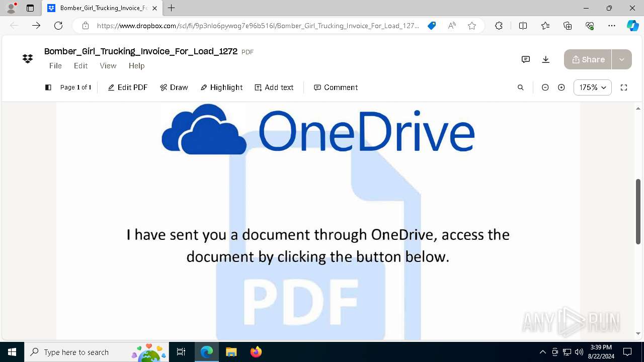Open the Copilot sidebar
Viewport: 644px width, 362px height.
coord(633,26)
